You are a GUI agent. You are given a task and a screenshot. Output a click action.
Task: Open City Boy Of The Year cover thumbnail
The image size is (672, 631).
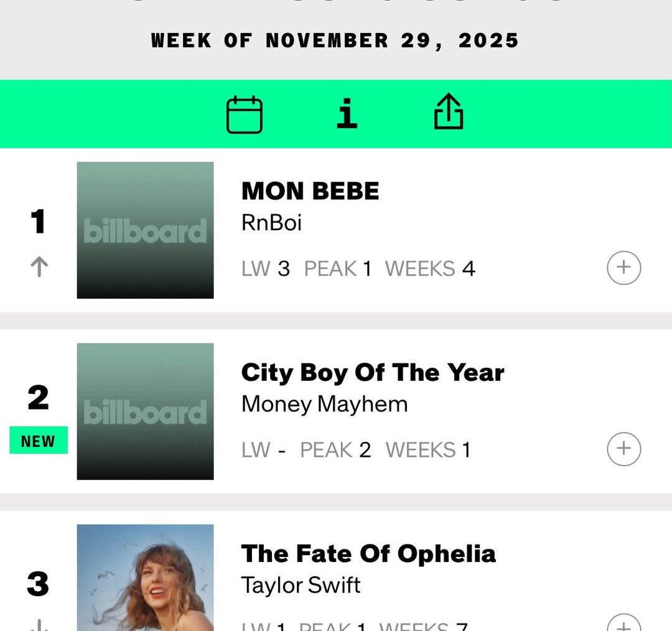(x=145, y=411)
